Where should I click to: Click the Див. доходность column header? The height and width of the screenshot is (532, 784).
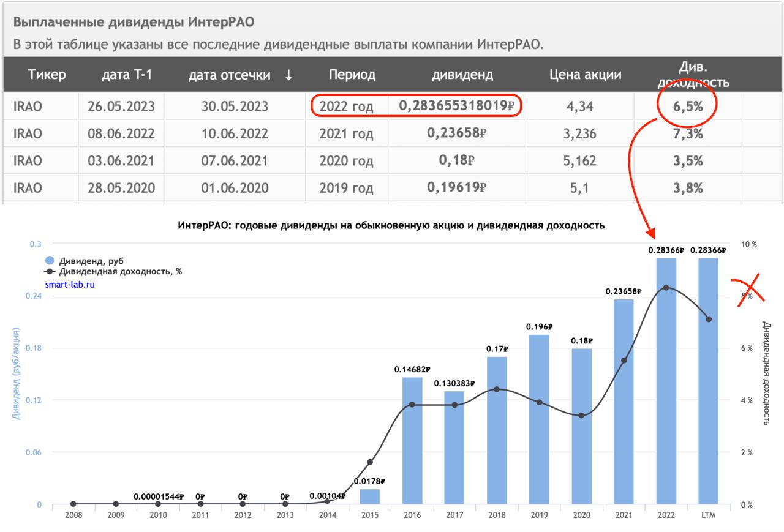tap(693, 75)
